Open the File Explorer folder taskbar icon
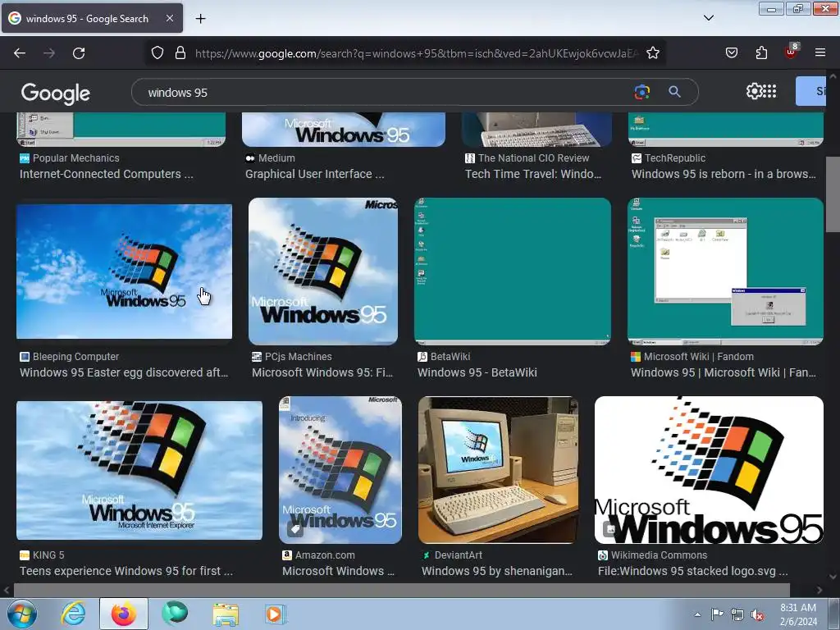This screenshot has width=840, height=630. pyautogui.click(x=226, y=614)
